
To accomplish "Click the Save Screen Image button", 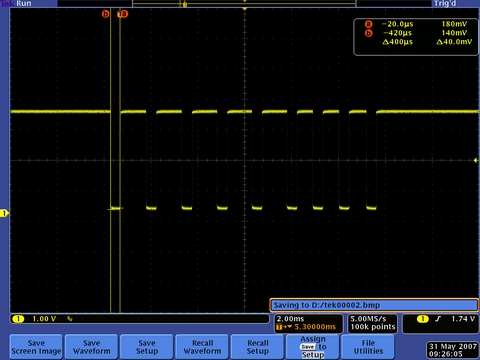I will tap(36, 347).
